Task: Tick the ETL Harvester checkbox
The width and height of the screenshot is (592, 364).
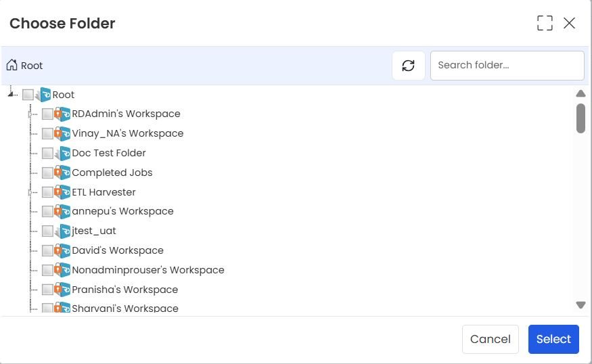Action: click(47, 192)
